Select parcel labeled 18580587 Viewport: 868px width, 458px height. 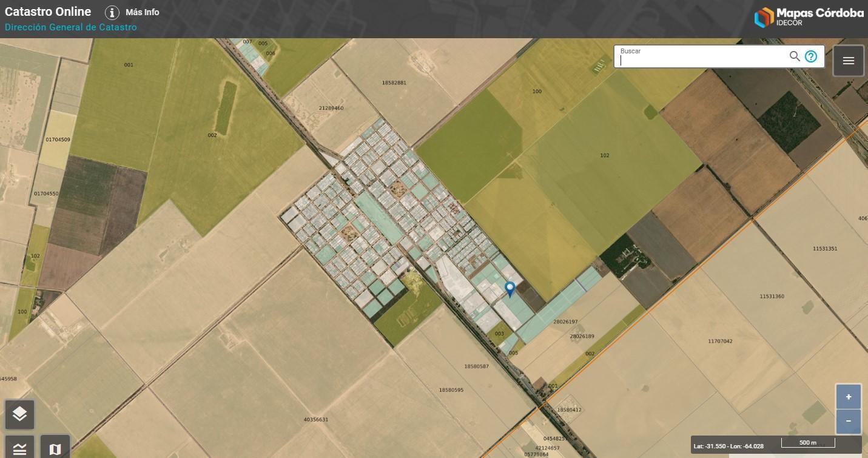(x=476, y=366)
